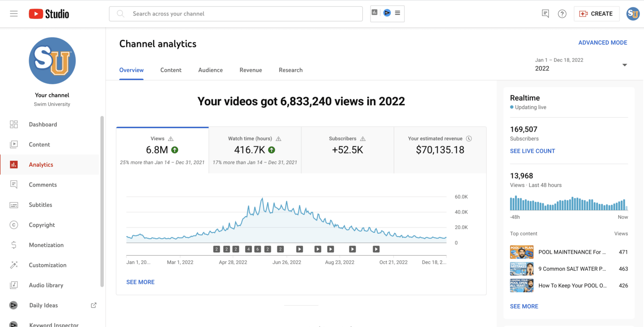This screenshot has width=644, height=327.
Task: Click the warning triangle next to Views
Action: click(171, 139)
